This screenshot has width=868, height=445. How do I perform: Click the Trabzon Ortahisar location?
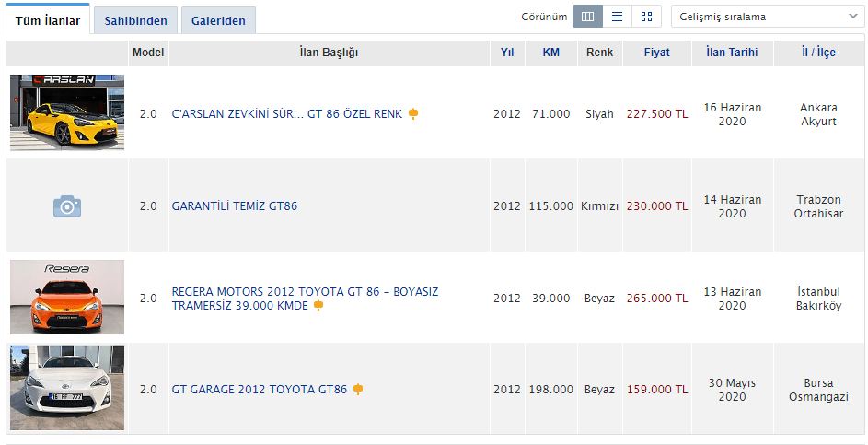click(818, 206)
